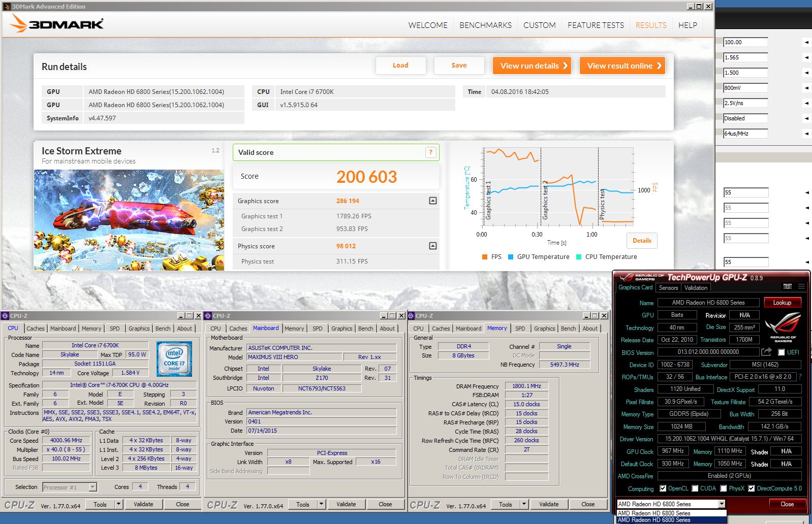The height and width of the screenshot is (524, 812).
Task: Click the Save button in Run details
Action: (459, 65)
